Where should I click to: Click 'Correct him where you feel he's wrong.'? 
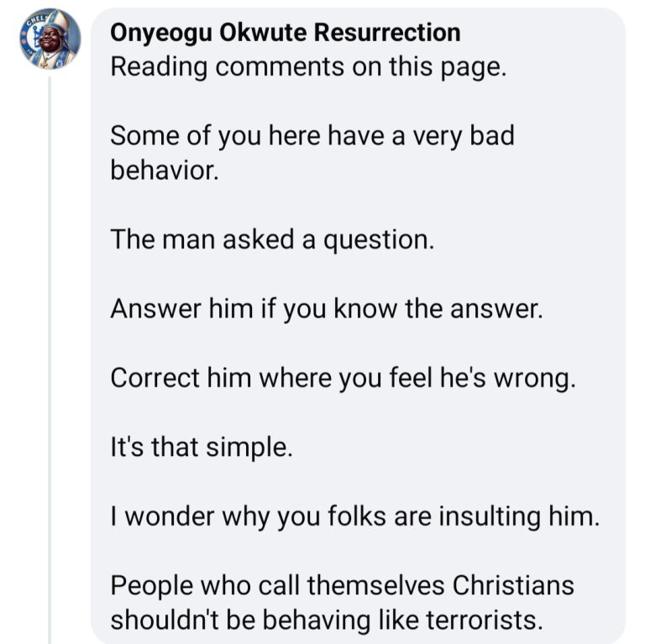point(343,378)
